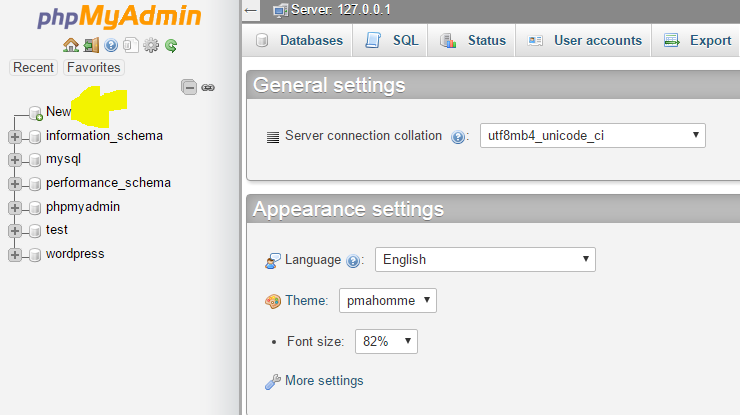
Task: Click the Theme palette icon
Action: coord(273,301)
